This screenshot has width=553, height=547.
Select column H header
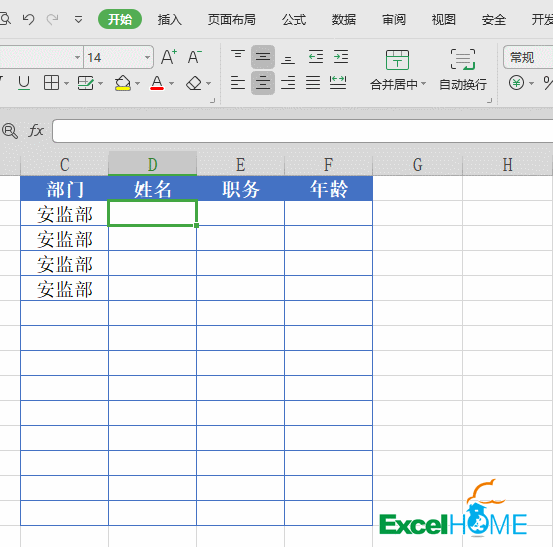pyautogui.click(x=508, y=164)
